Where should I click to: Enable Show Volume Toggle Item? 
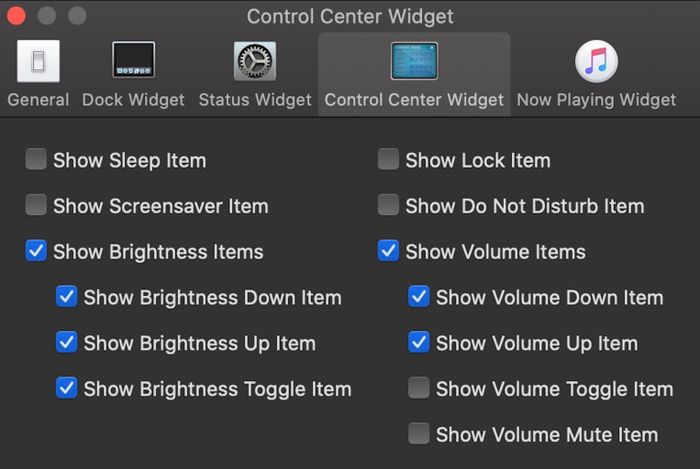click(419, 389)
